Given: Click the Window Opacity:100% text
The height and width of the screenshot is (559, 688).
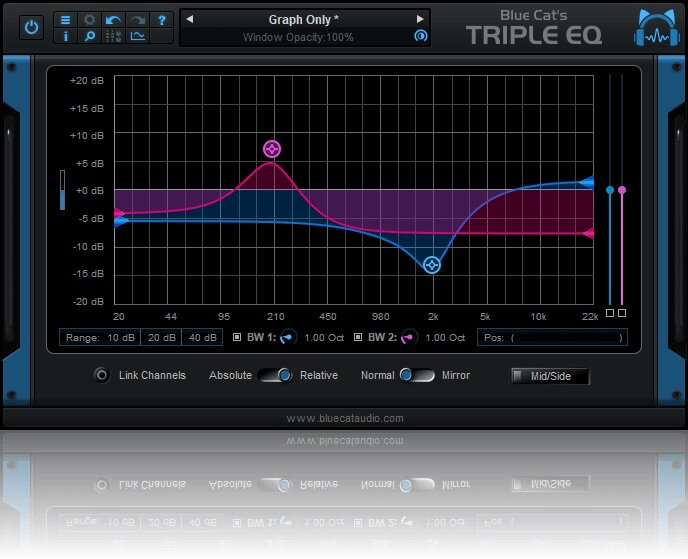Looking at the screenshot, I should 298,37.
